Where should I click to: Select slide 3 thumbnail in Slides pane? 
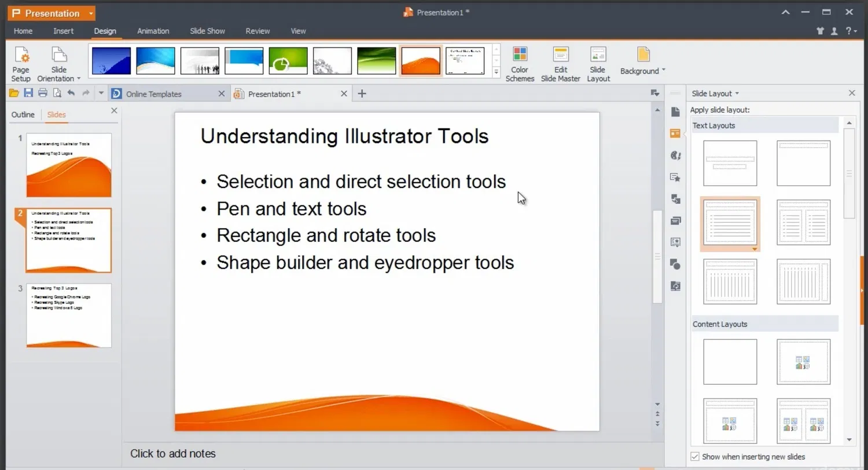tap(69, 315)
